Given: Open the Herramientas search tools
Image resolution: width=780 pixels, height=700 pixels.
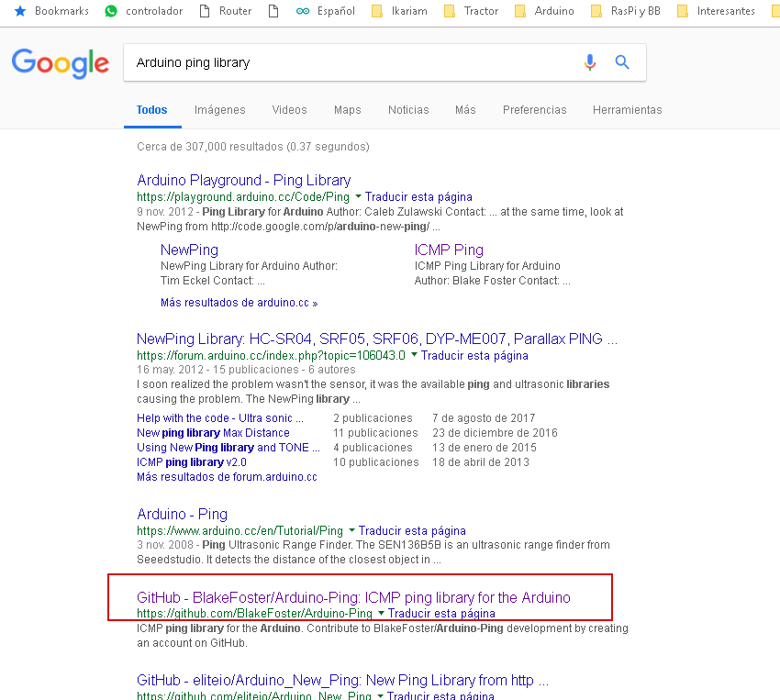Looking at the screenshot, I should 628,110.
